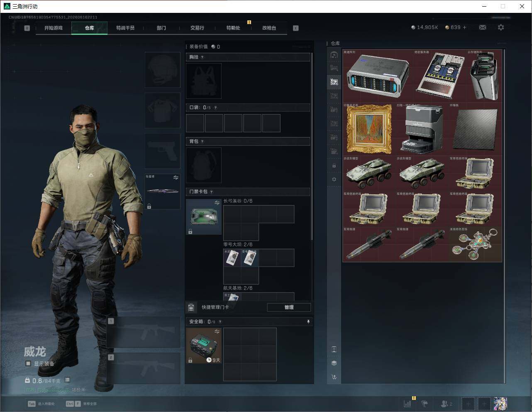Image resolution: width=532 pixels, height=412 pixels.
Task: Open the mail envelope icon
Action: click(x=483, y=27)
